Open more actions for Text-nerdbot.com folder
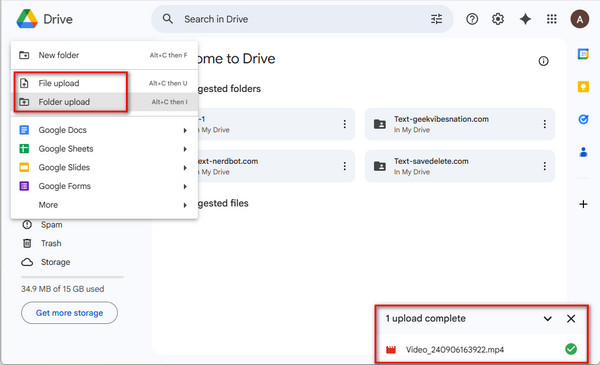The height and width of the screenshot is (365, 600). [344, 166]
